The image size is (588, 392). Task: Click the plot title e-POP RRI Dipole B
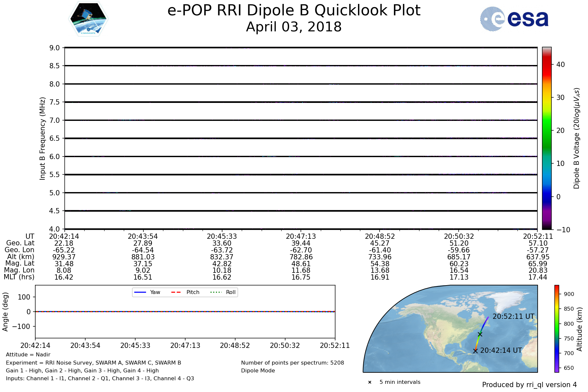(294, 10)
